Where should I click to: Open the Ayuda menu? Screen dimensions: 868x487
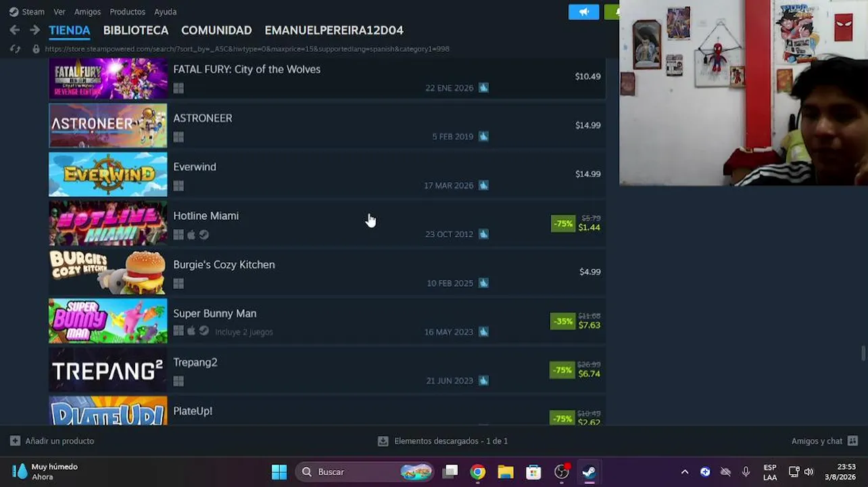coord(165,11)
